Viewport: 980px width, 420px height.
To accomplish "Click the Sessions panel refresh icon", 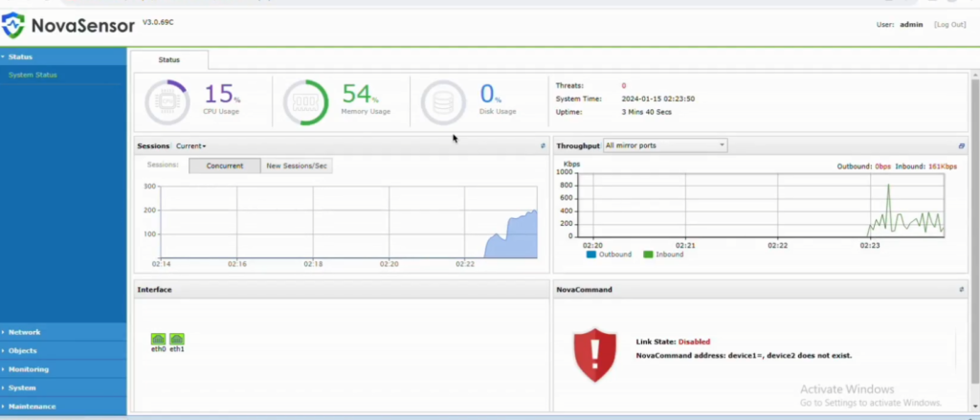I will click(543, 145).
